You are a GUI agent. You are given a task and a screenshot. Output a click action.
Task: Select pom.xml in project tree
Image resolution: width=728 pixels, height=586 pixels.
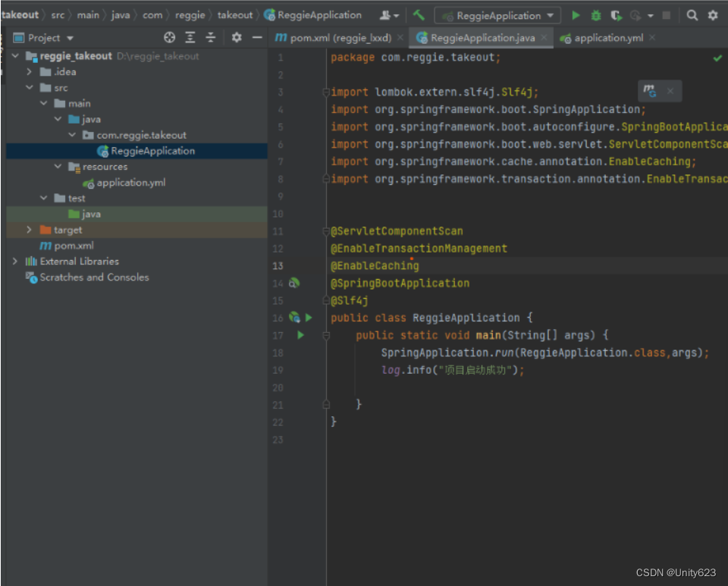pyautogui.click(x=136, y=246)
